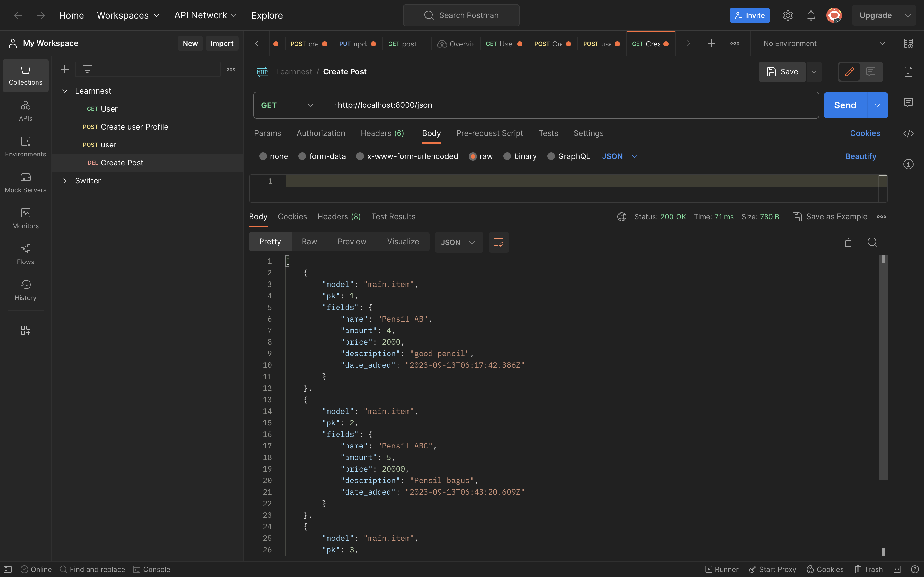Image resolution: width=924 pixels, height=577 pixels.
Task: Open the APIs panel
Action: click(x=25, y=111)
